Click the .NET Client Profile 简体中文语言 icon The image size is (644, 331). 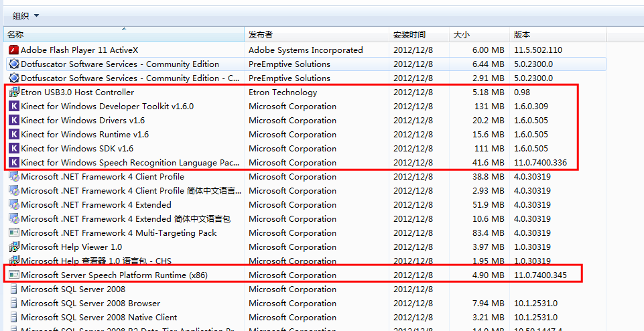[14, 190]
